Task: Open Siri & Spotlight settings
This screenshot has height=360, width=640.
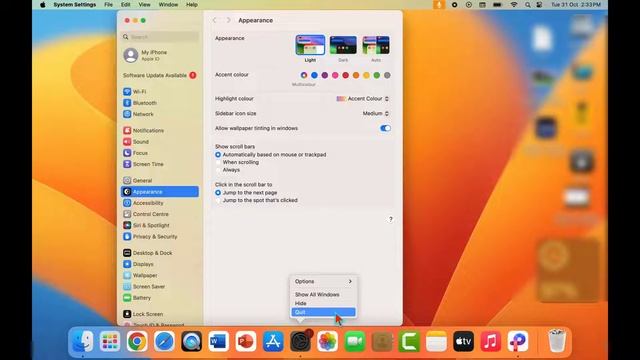Action: click(160, 225)
